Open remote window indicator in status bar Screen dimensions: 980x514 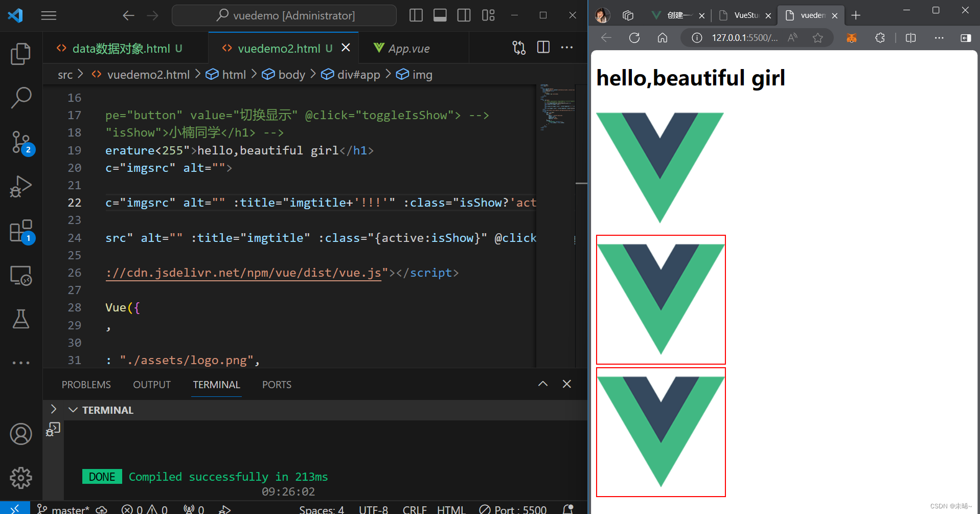pyautogui.click(x=15, y=508)
